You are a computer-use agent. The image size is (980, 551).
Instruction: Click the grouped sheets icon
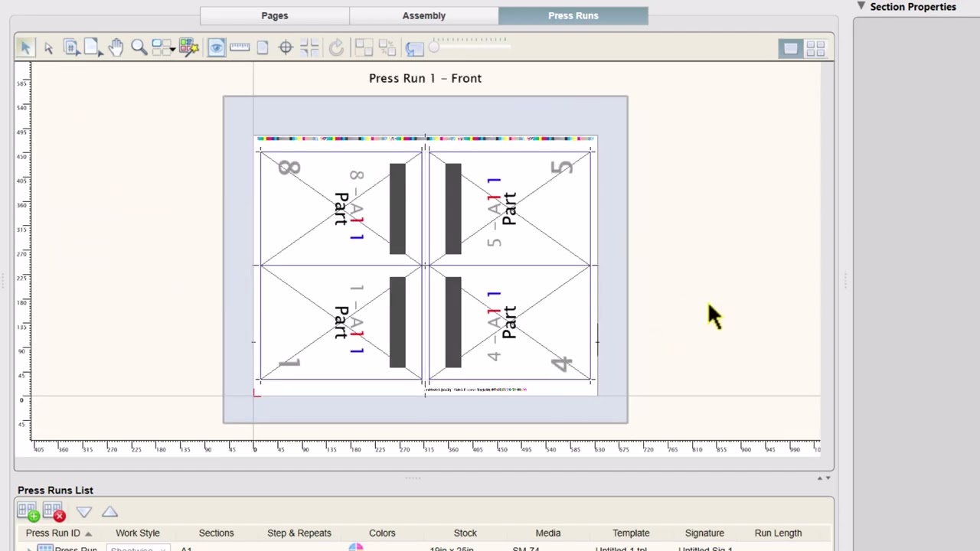364,47
